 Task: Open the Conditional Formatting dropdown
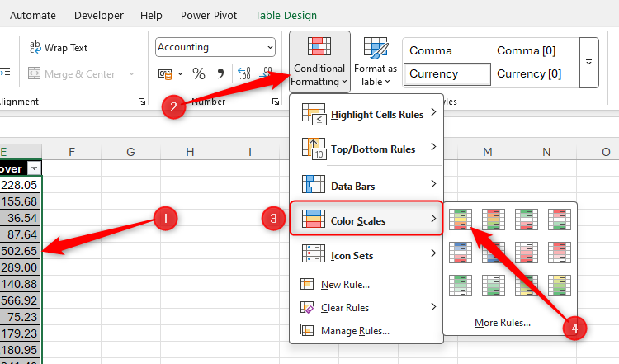pos(319,62)
